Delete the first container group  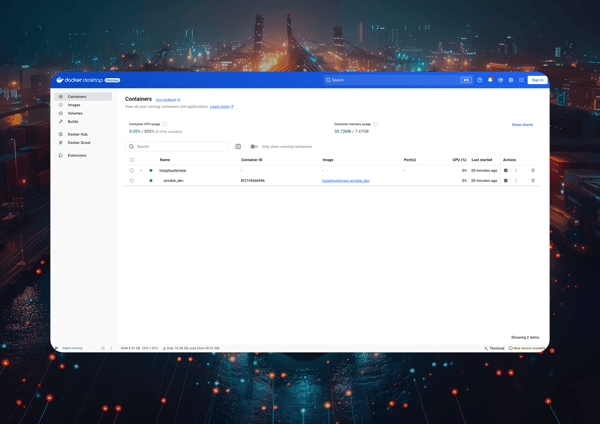click(x=533, y=171)
